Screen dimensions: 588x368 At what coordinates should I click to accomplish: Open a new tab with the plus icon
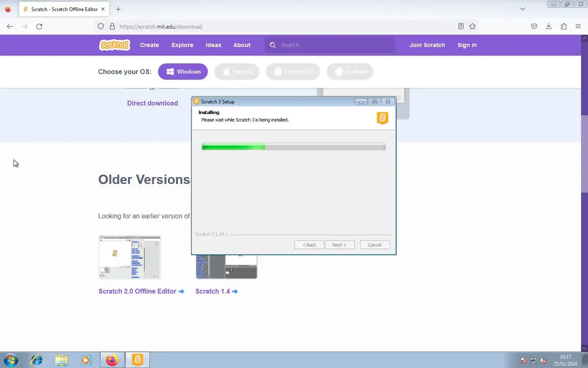118,9
